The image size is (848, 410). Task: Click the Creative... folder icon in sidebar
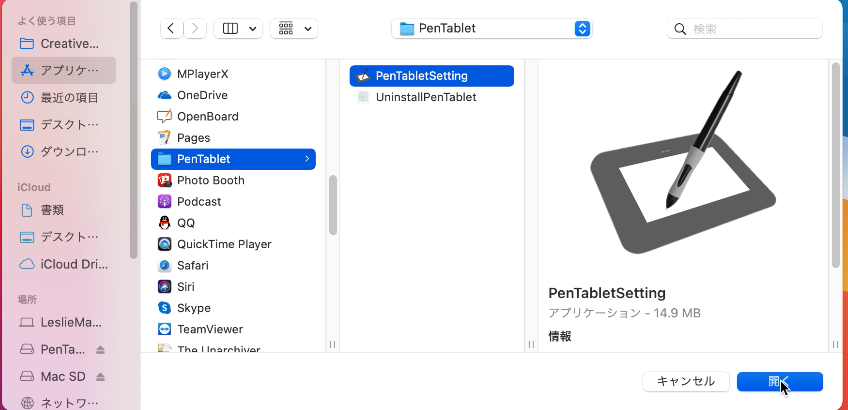pos(26,44)
